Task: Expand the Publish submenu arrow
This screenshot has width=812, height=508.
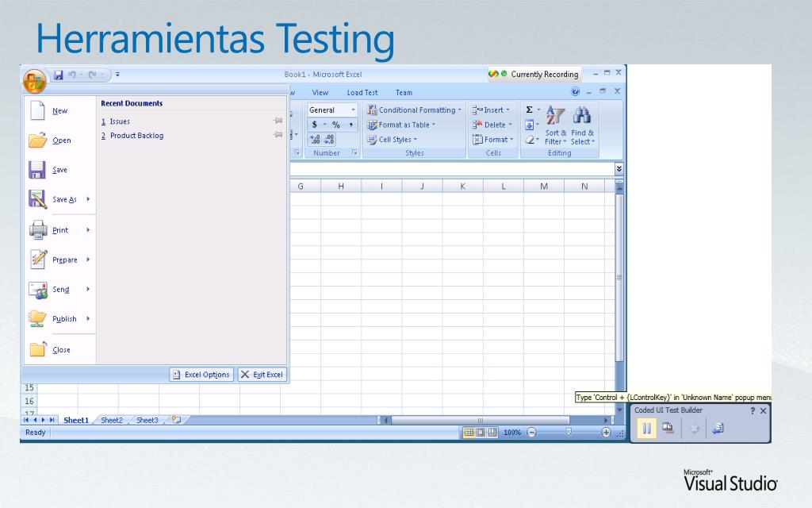Action: coord(88,319)
